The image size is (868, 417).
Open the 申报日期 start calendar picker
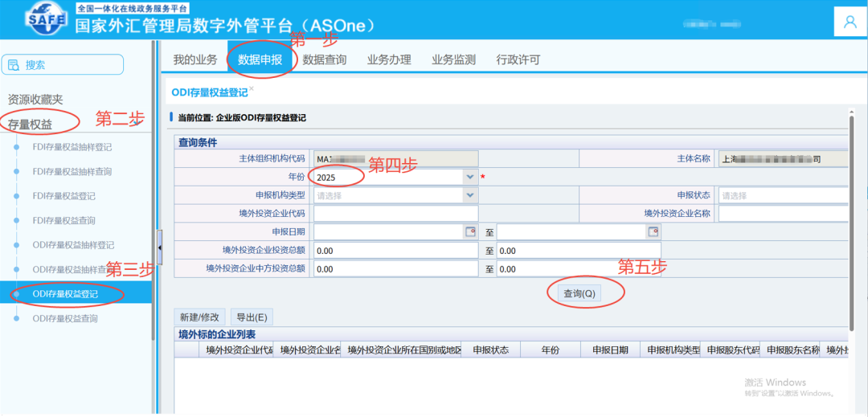(x=470, y=232)
